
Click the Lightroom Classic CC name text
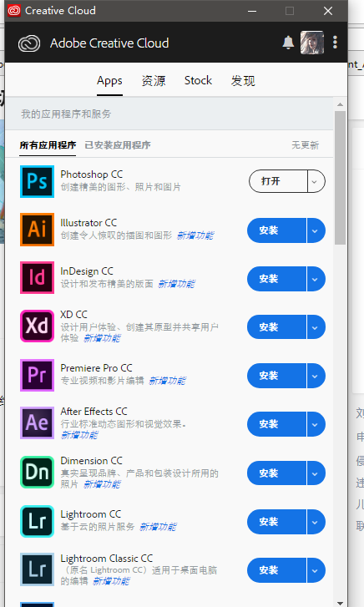107,559
